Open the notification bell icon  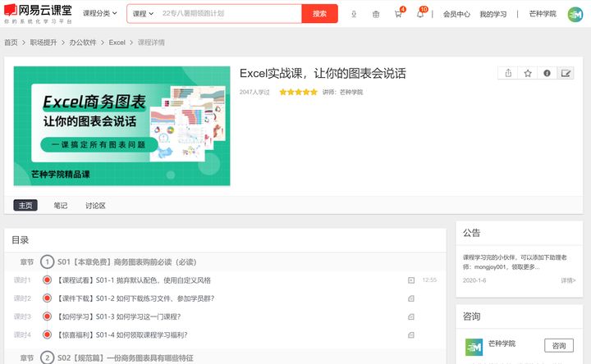point(420,14)
